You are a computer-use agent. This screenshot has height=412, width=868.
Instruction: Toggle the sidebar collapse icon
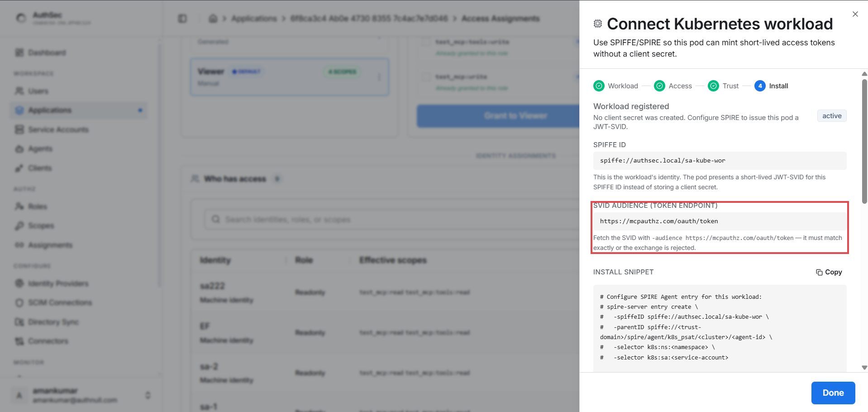click(x=182, y=19)
